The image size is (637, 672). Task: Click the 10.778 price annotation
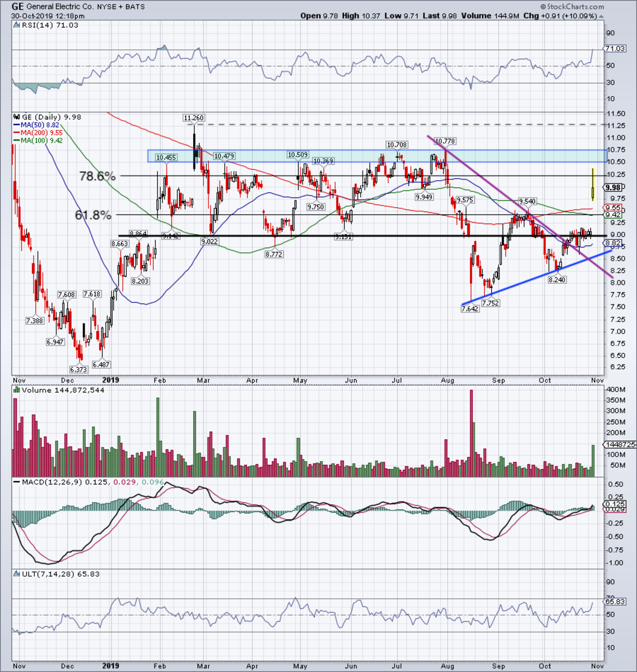coord(445,141)
